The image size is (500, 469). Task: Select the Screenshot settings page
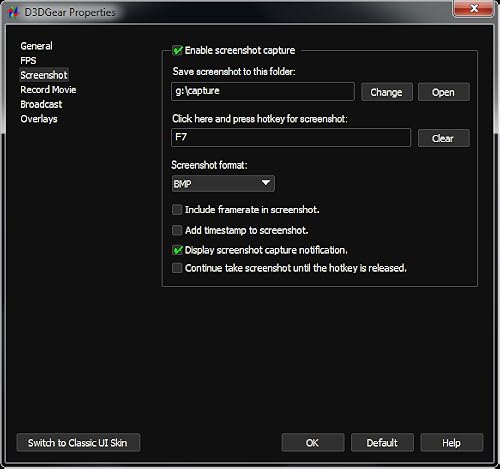(44, 75)
